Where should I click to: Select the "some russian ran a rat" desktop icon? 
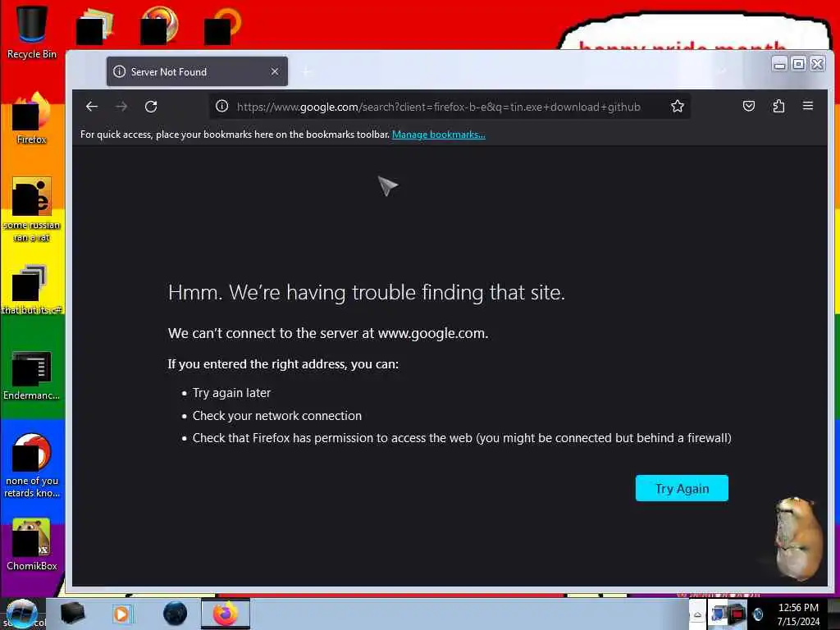pos(32,209)
